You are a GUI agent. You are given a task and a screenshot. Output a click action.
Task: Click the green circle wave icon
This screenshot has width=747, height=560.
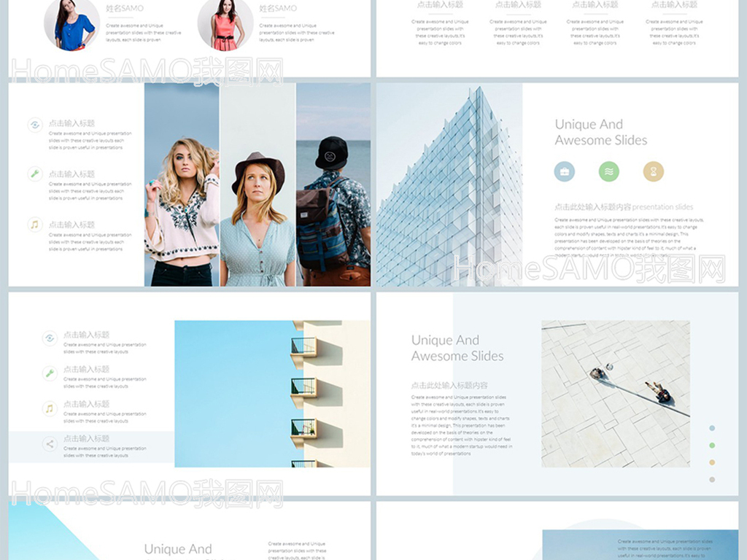[x=609, y=171]
